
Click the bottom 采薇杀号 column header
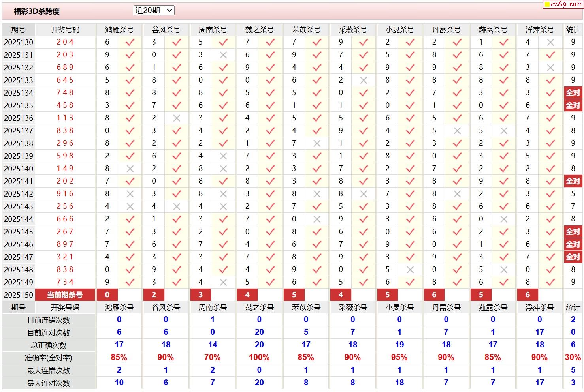352,307
